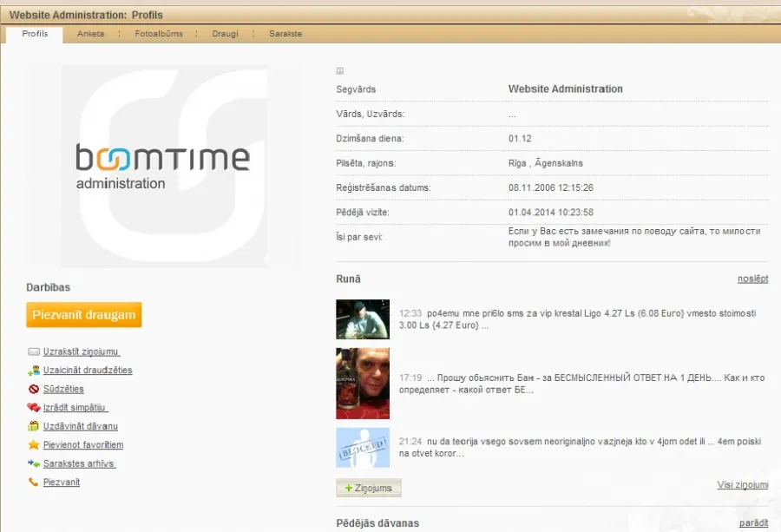The height and width of the screenshot is (532, 781).
Task: Click the Website Administration nickname value
Action: [x=565, y=89]
